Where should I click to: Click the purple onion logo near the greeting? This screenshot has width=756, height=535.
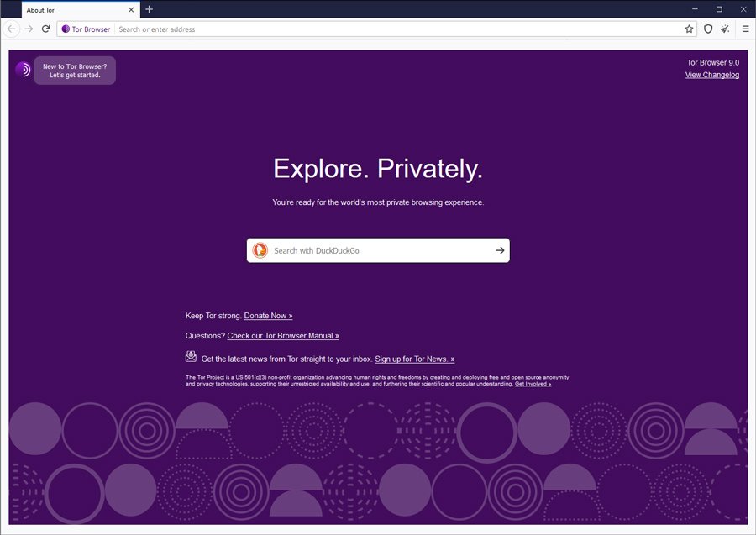click(22, 68)
